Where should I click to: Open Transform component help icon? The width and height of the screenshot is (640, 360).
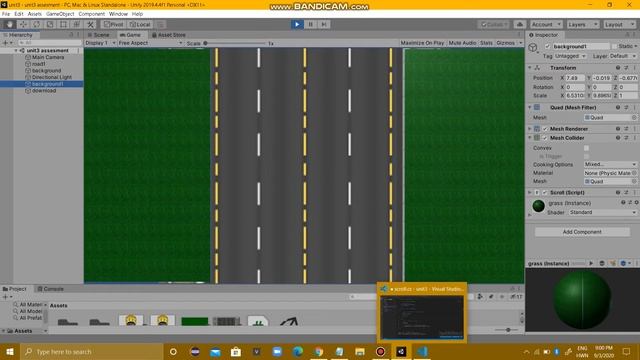618,68
